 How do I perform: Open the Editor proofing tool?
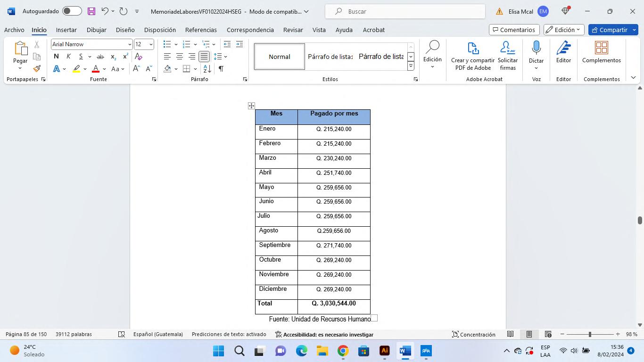tap(563, 52)
